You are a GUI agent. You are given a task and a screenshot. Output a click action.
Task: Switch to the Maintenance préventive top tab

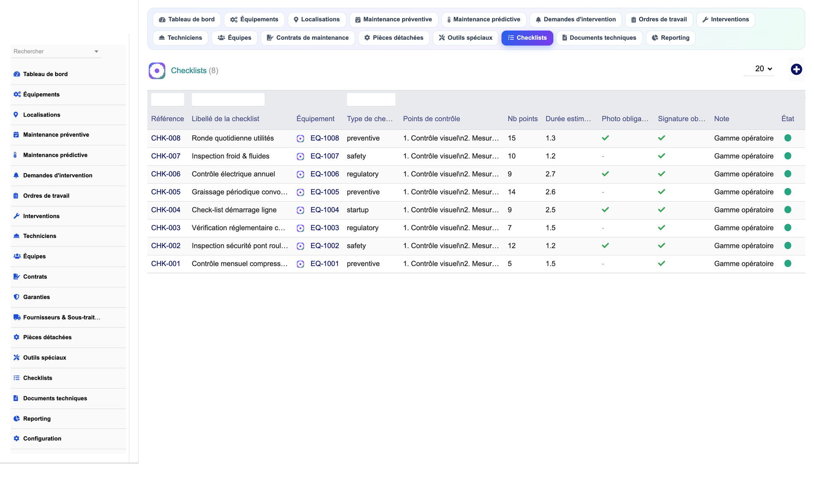(x=394, y=20)
